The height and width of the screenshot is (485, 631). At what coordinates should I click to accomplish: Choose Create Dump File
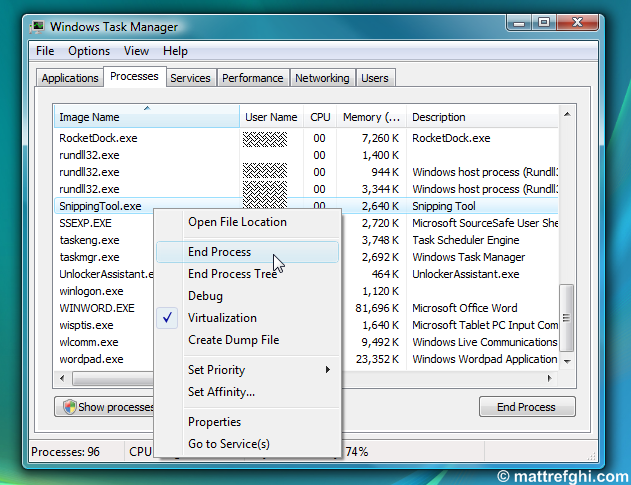click(x=247, y=340)
